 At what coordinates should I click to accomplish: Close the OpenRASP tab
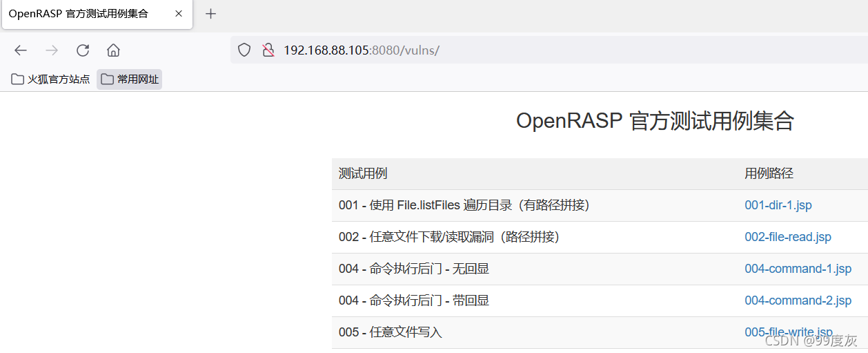[x=179, y=14]
